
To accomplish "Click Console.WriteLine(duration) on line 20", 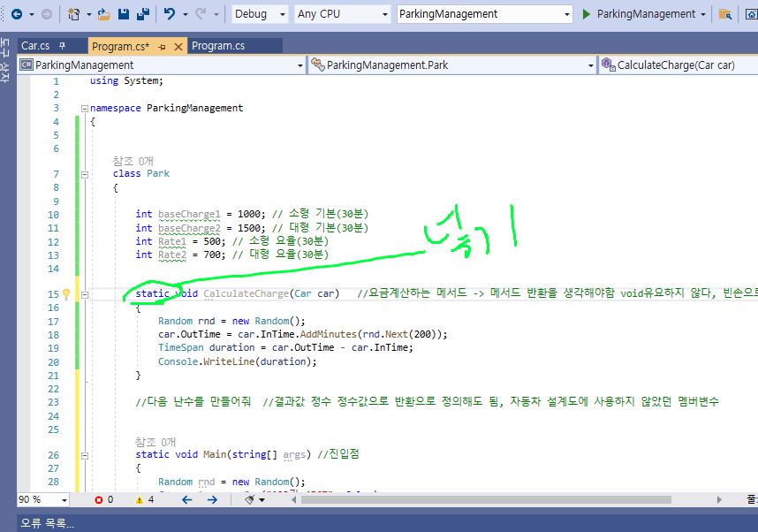I will coord(238,361).
